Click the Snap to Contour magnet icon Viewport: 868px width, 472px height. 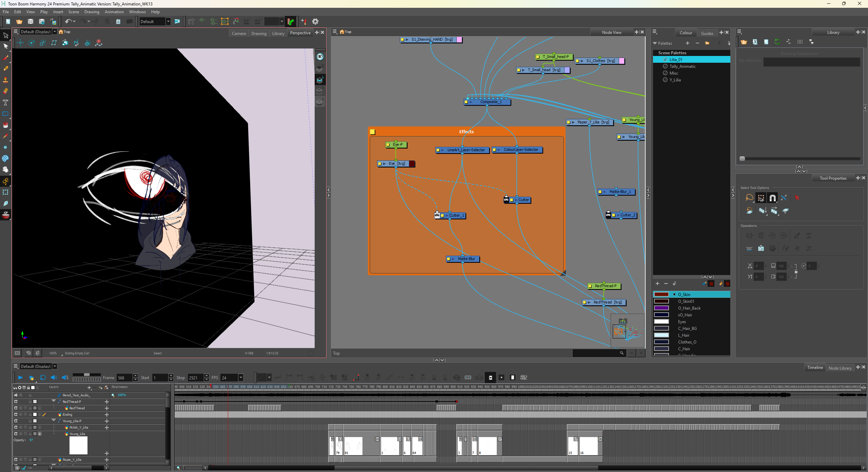pyautogui.click(x=772, y=198)
